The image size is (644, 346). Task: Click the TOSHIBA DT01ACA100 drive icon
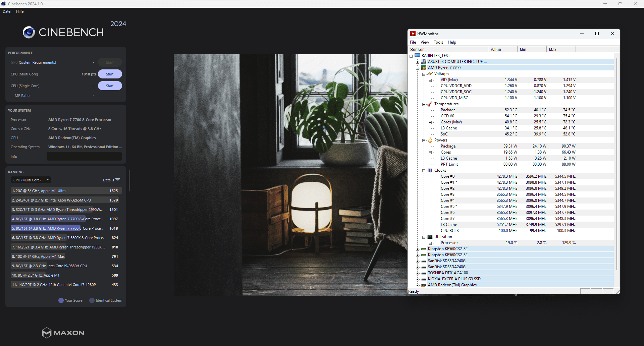(424, 273)
